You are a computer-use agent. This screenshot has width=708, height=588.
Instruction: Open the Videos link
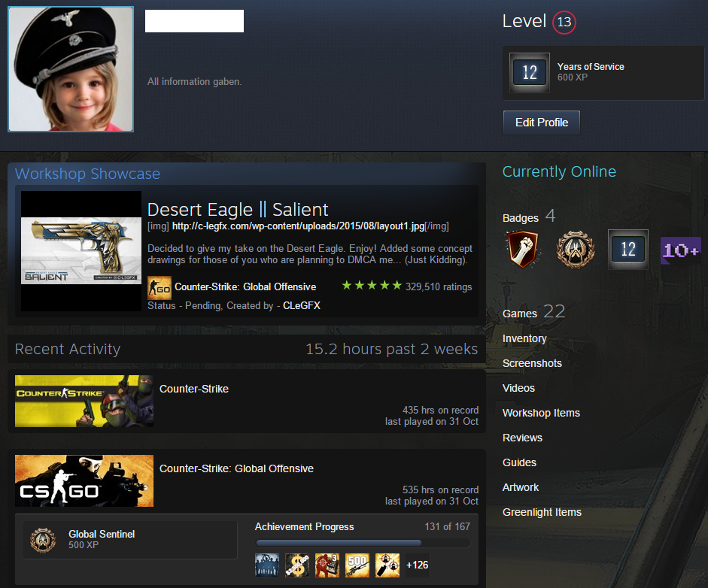pos(518,388)
